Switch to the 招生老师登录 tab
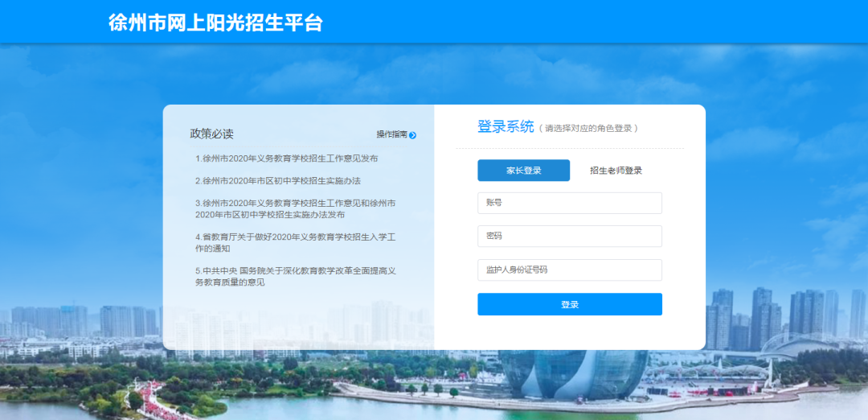Screen dimensions: 868x420 [616, 171]
